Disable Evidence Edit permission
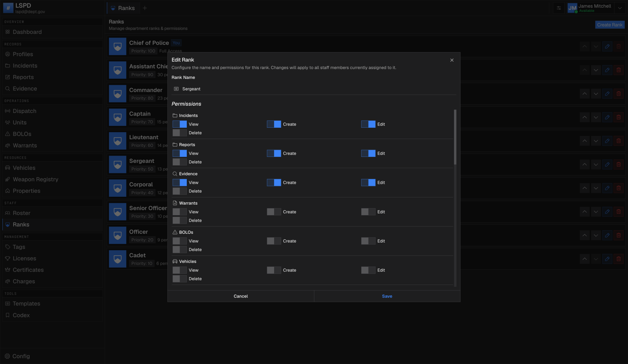The width and height of the screenshot is (628, 364). [x=368, y=183]
